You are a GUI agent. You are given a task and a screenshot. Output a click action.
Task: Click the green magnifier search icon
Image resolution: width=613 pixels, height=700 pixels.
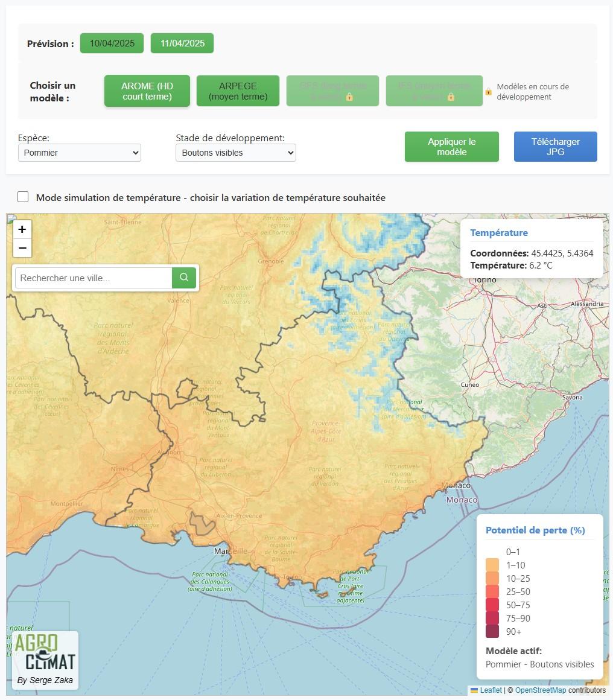point(184,278)
